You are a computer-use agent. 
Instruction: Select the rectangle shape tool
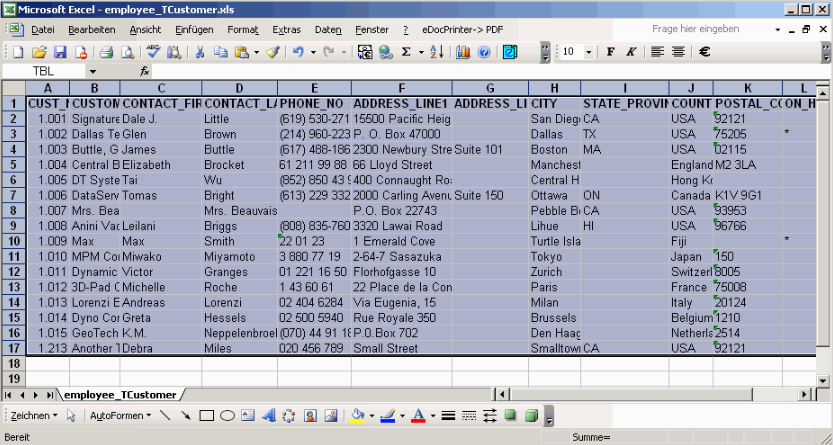[x=207, y=415]
